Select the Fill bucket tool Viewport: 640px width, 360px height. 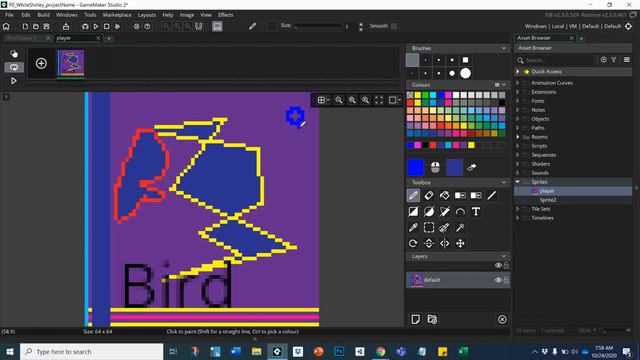coord(444,196)
